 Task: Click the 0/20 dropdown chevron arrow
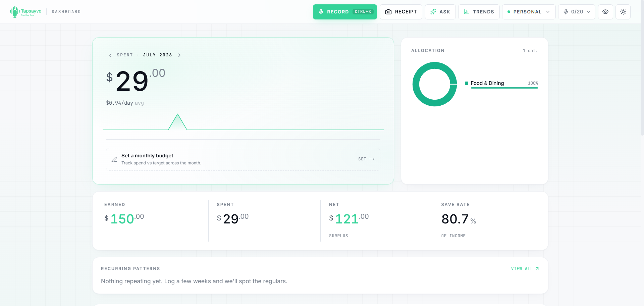[x=588, y=12]
